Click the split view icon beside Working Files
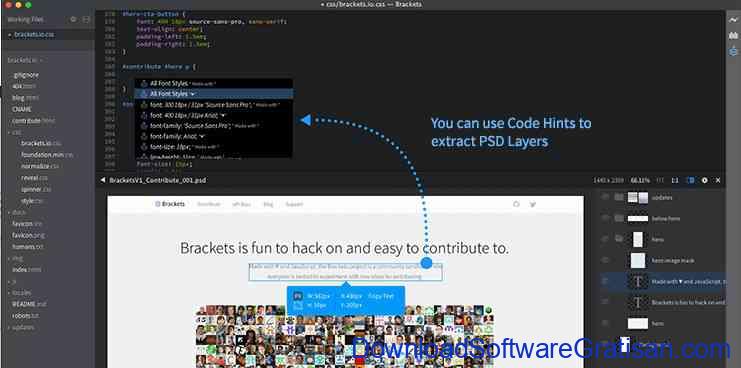Viewport: 741px width, 368px height. 86,19
